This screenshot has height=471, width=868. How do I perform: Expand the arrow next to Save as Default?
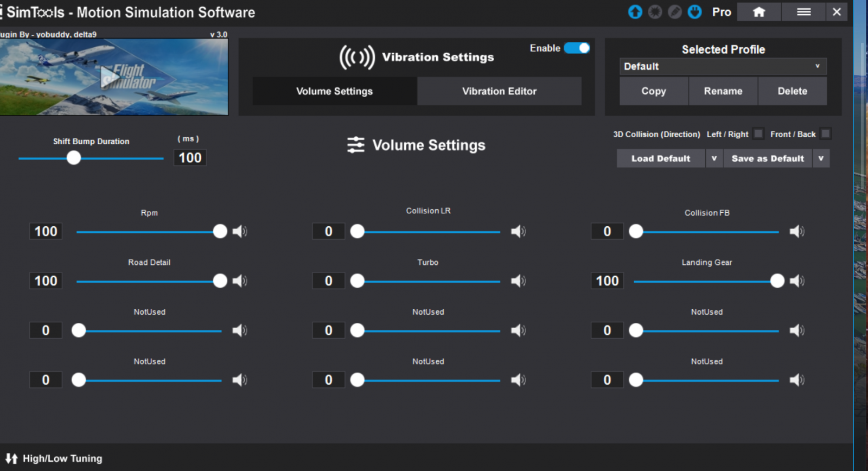[821, 158]
